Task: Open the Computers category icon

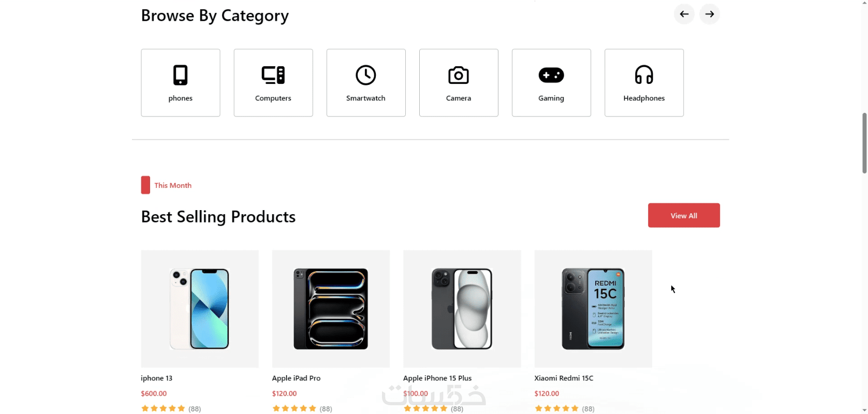Action: 273,75
